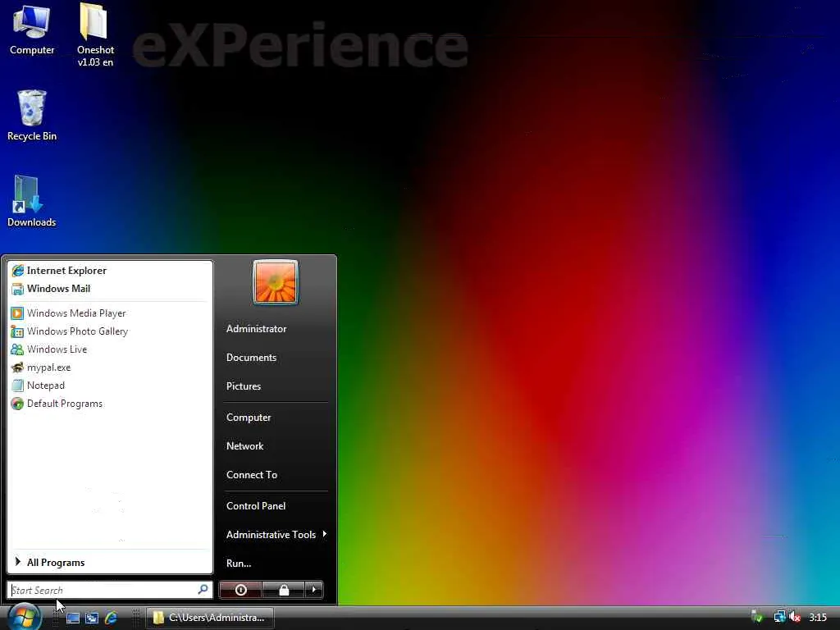Open the Computer desktop icon
Image resolution: width=840 pixels, height=630 pixels.
click(x=32, y=30)
